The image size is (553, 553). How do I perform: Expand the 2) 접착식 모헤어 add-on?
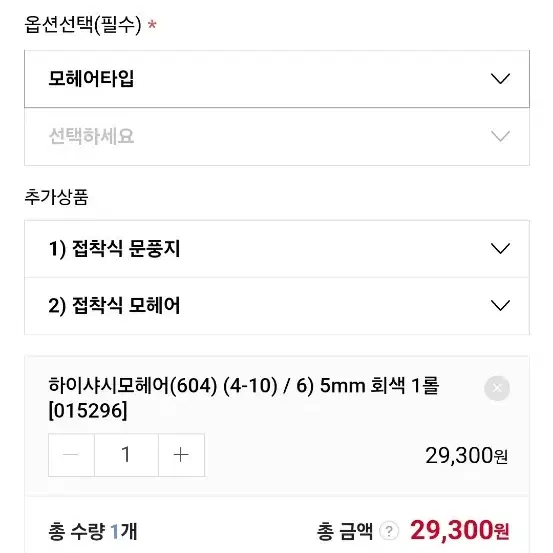(277, 306)
